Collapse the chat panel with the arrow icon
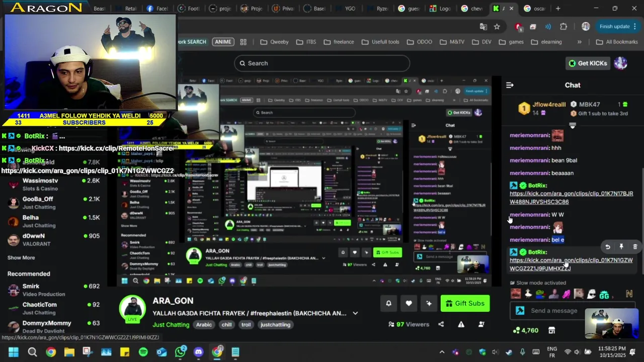644x362 pixels. pos(510,85)
